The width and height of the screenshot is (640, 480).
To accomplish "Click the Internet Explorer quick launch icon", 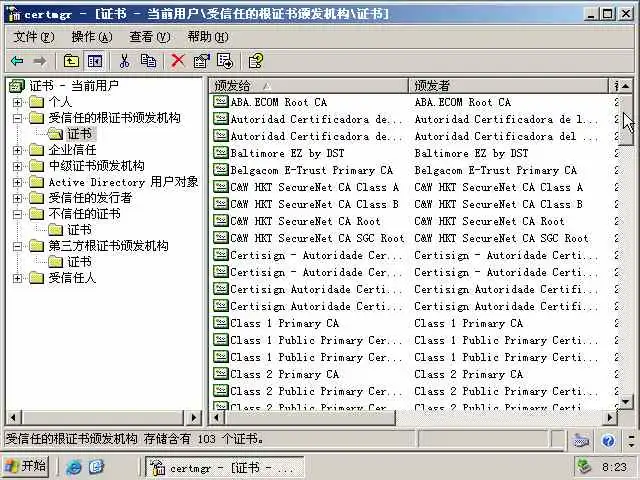I will [74, 466].
